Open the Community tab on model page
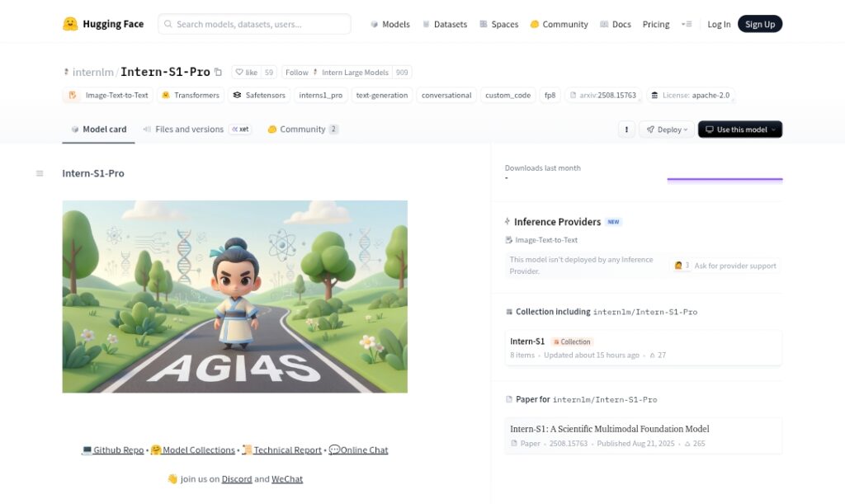The height and width of the screenshot is (504, 845). [302, 130]
